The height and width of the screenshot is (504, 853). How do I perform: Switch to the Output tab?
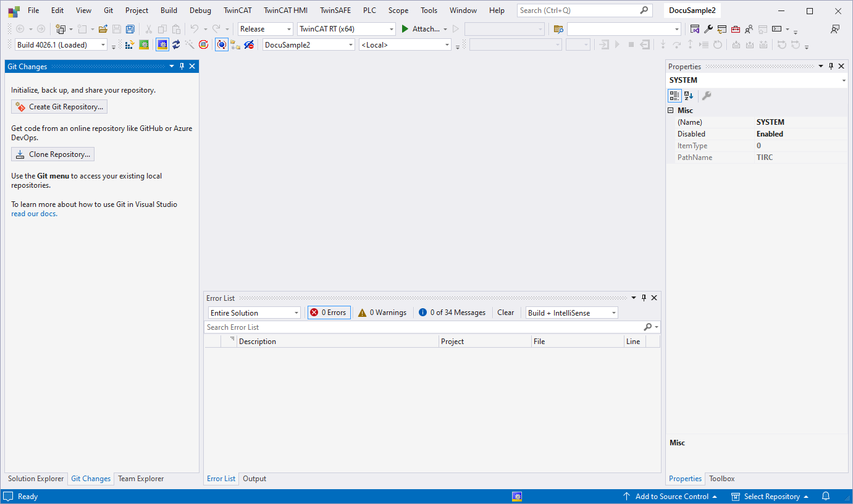[x=254, y=479]
